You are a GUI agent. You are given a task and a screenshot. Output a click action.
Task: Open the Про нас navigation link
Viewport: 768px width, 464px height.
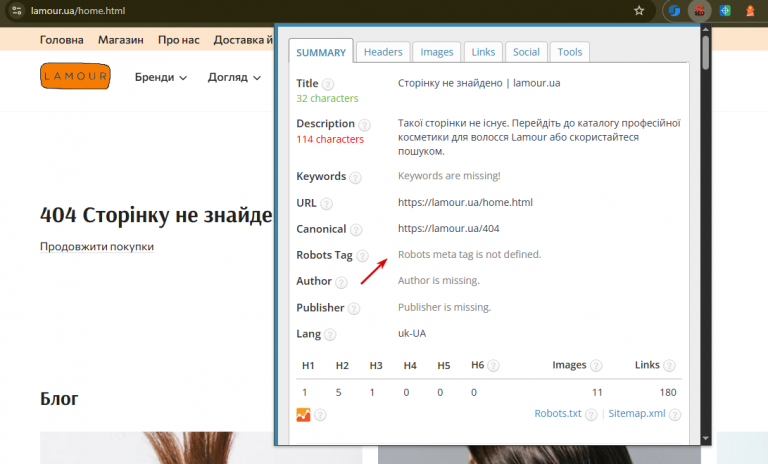(179, 40)
